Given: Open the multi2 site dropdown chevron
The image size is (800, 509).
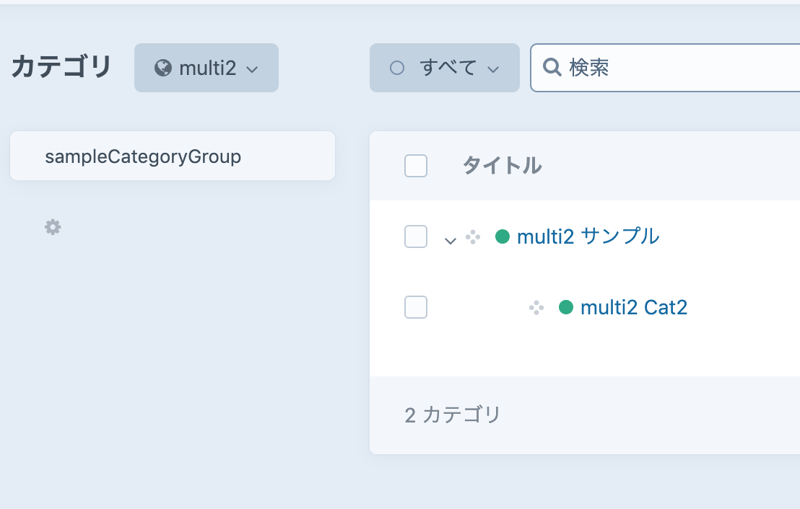Looking at the screenshot, I should point(252,69).
